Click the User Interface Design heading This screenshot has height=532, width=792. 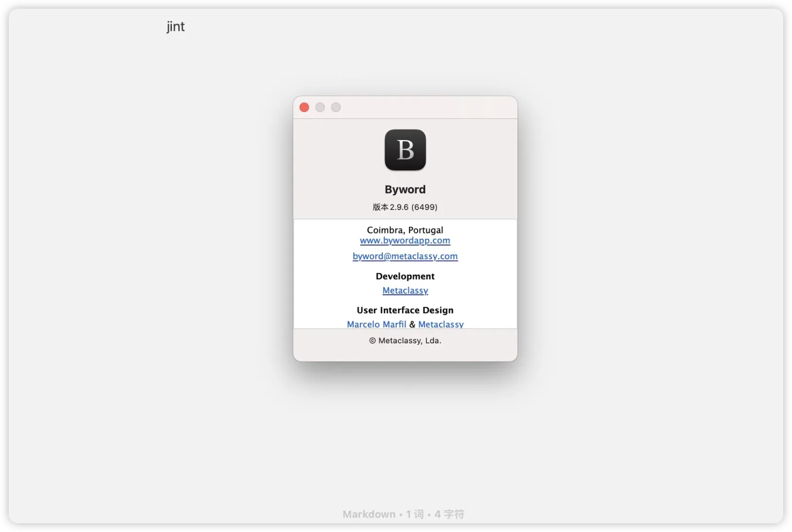point(405,310)
